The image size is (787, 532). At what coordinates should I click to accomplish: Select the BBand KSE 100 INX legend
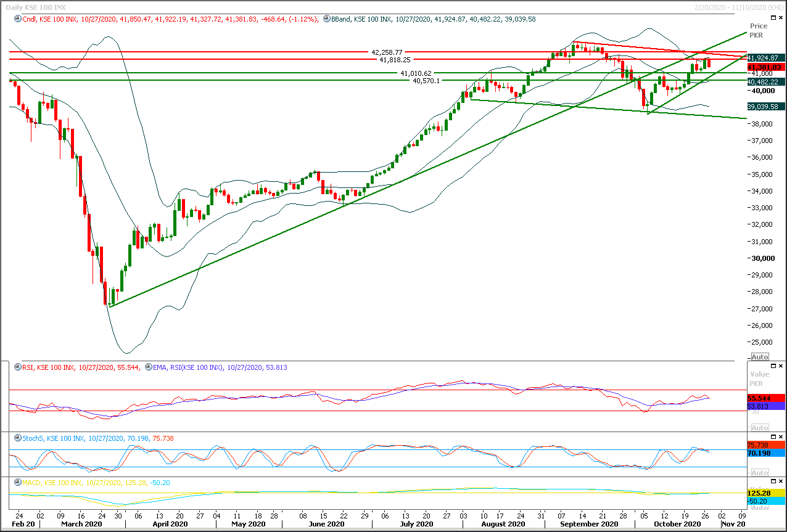(434, 19)
